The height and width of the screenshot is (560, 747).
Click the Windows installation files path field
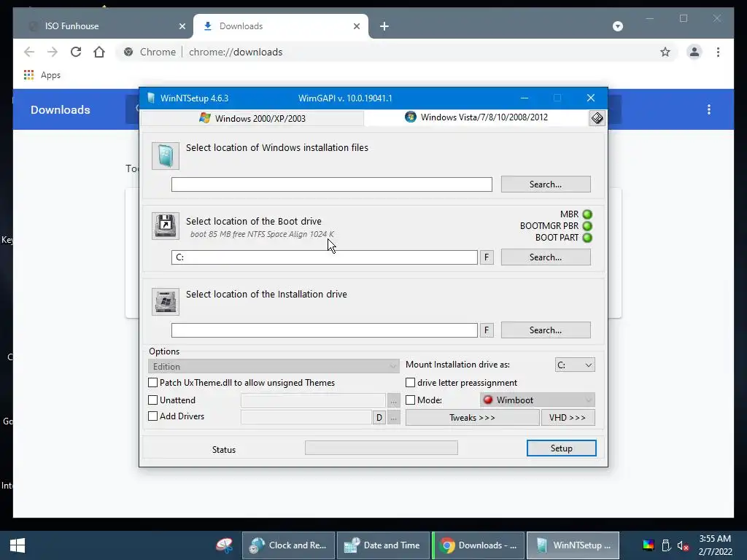(332, 184)
